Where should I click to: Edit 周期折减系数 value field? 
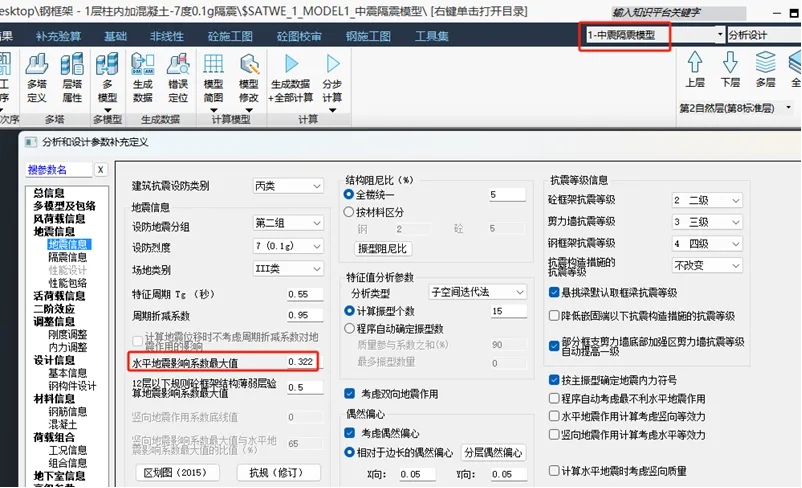(x=305, y=315)
